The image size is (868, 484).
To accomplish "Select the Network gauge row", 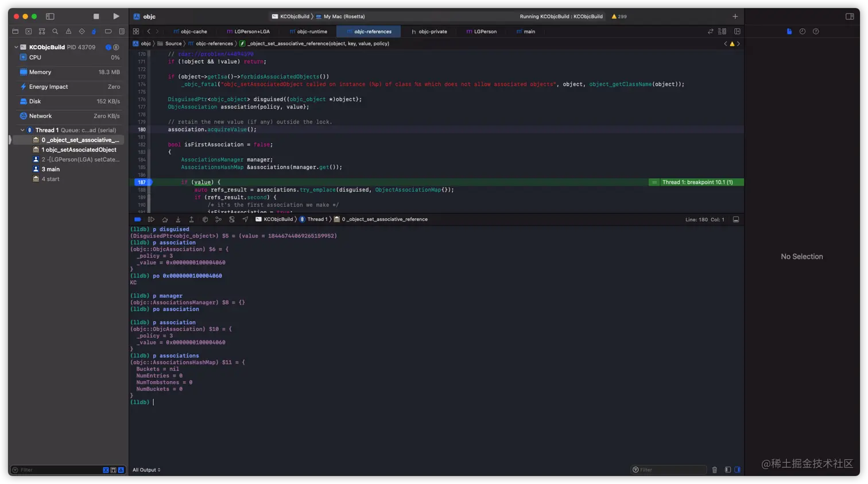I will 69,116.
